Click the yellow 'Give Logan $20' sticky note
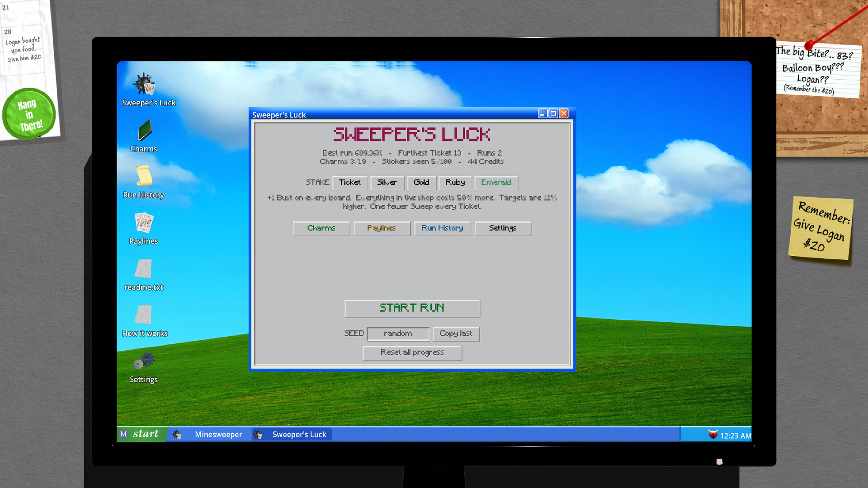The width and height of the screenshot is (868, 488). coord(821,228)
